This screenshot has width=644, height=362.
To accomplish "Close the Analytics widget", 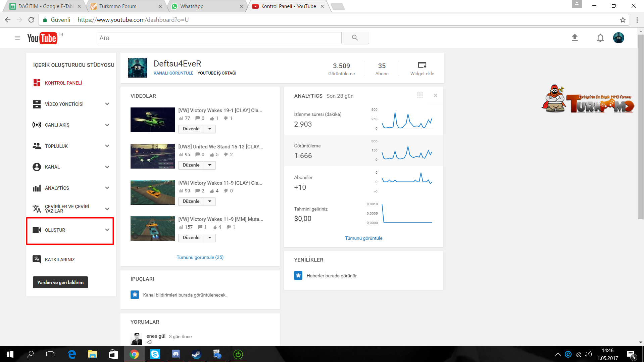I will 435,96.
